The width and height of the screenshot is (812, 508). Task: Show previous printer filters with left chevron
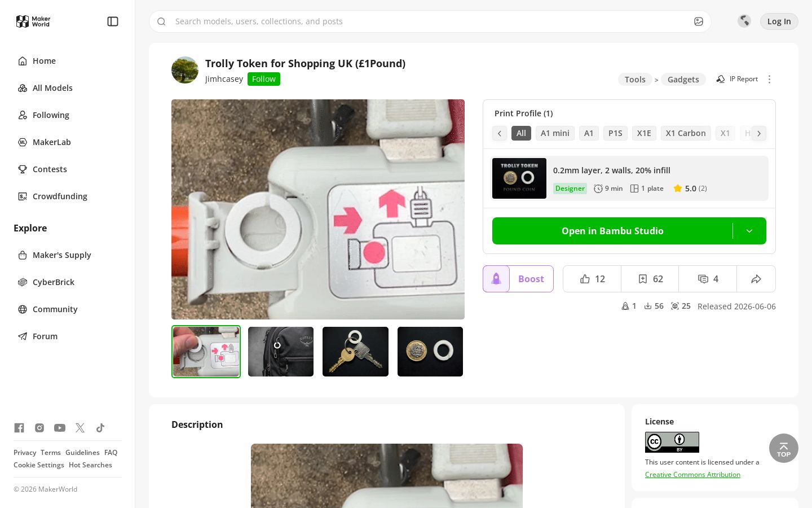[x=500, y=133]
